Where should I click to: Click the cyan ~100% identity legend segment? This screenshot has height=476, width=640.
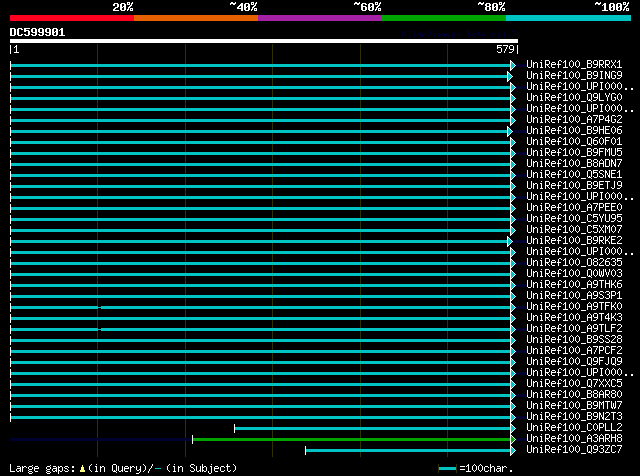[x=569, y=18]
